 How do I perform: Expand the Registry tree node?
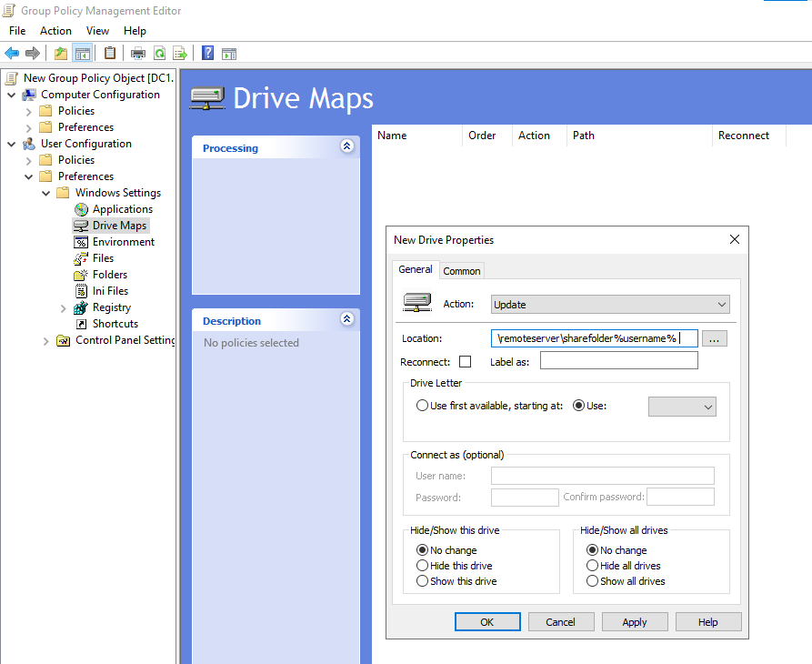63,308
